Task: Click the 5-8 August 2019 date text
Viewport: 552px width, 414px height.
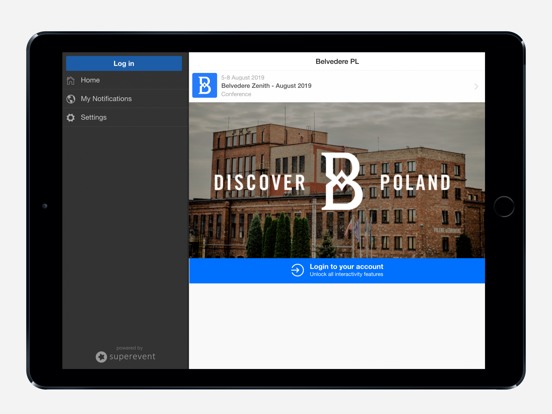Action: tap(243, 77)
